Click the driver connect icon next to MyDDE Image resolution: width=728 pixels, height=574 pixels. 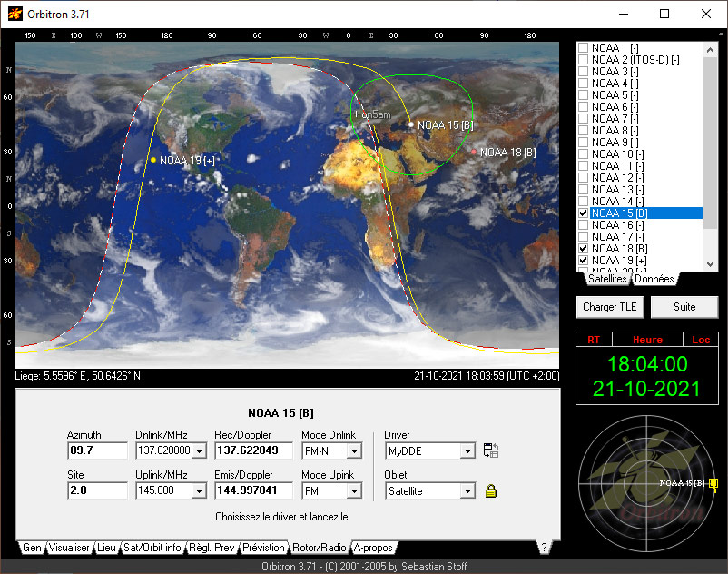491,450
